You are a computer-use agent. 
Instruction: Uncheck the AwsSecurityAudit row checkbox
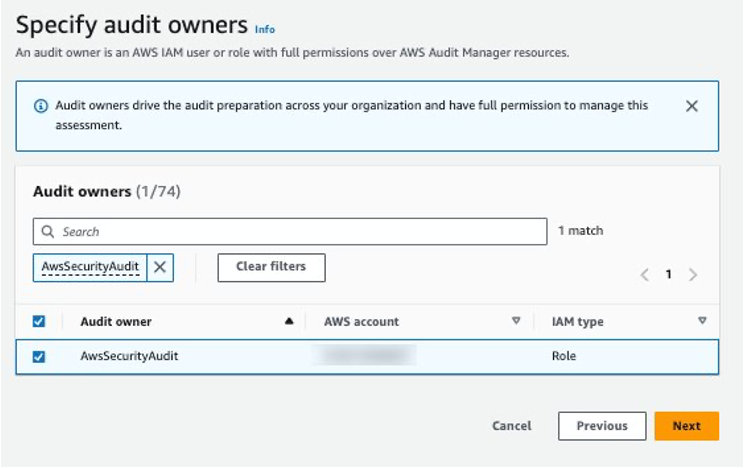point(39,356)
